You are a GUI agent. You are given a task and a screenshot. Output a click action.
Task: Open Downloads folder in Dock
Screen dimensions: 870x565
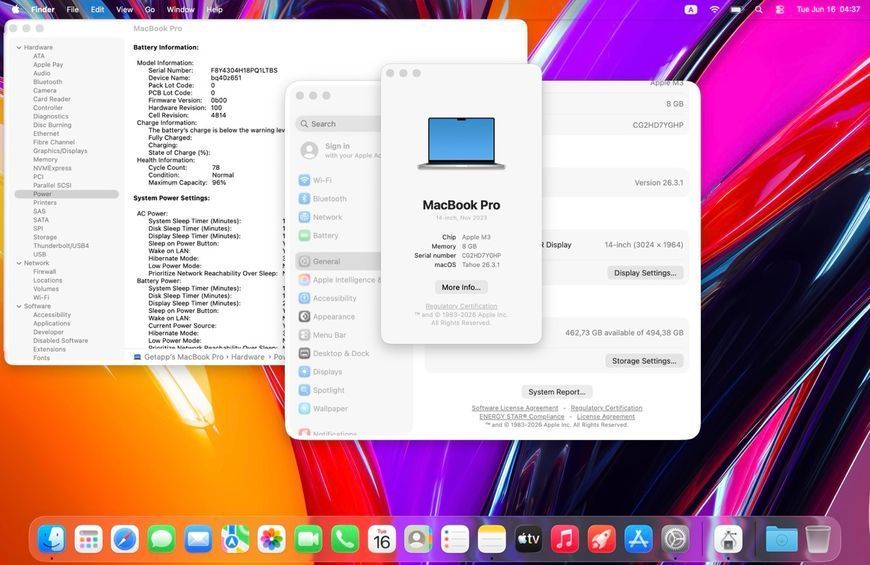tap(781, 539)
